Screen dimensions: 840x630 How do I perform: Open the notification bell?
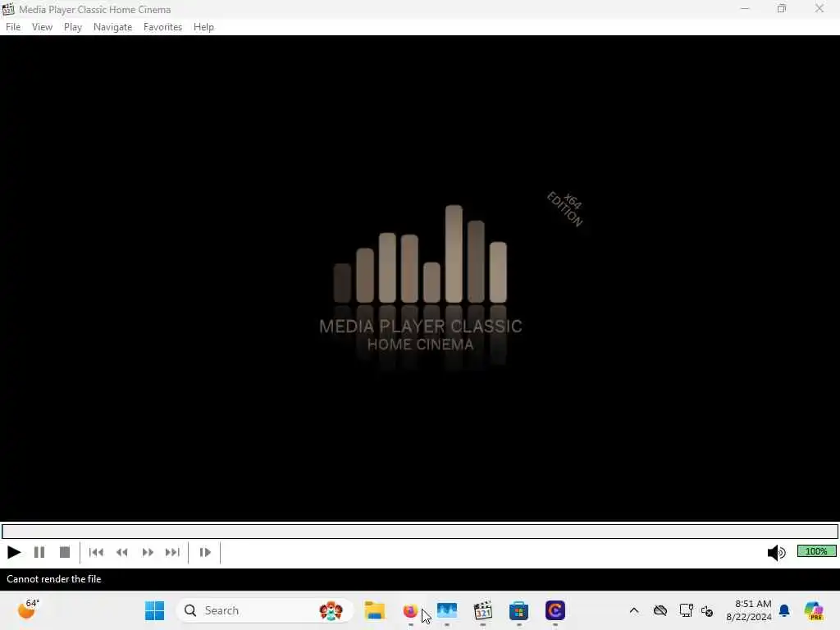[784, 610]
